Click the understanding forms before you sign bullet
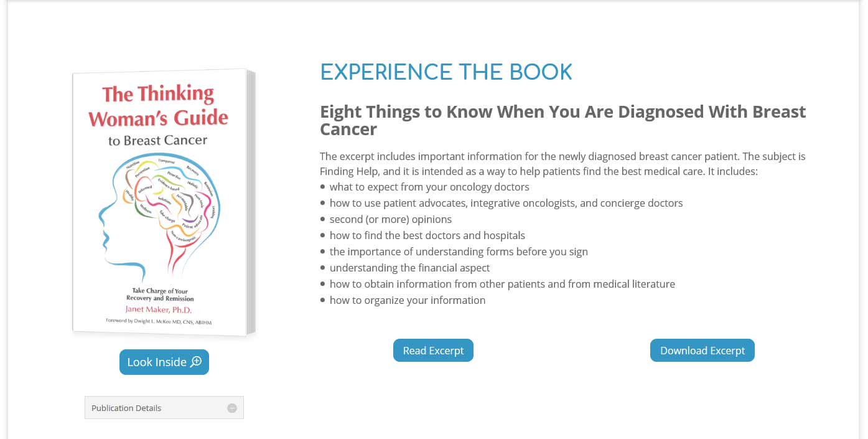This screenshot has height=439, width=868. coord(459,252)
